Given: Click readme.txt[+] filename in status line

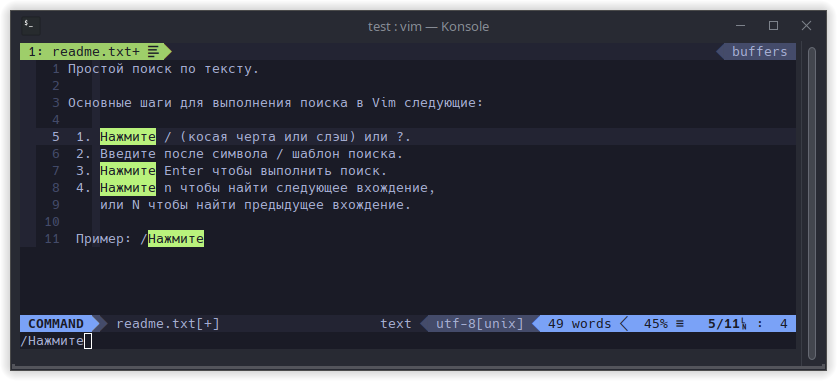Looking at the screenshot, I should coord(168,324).
